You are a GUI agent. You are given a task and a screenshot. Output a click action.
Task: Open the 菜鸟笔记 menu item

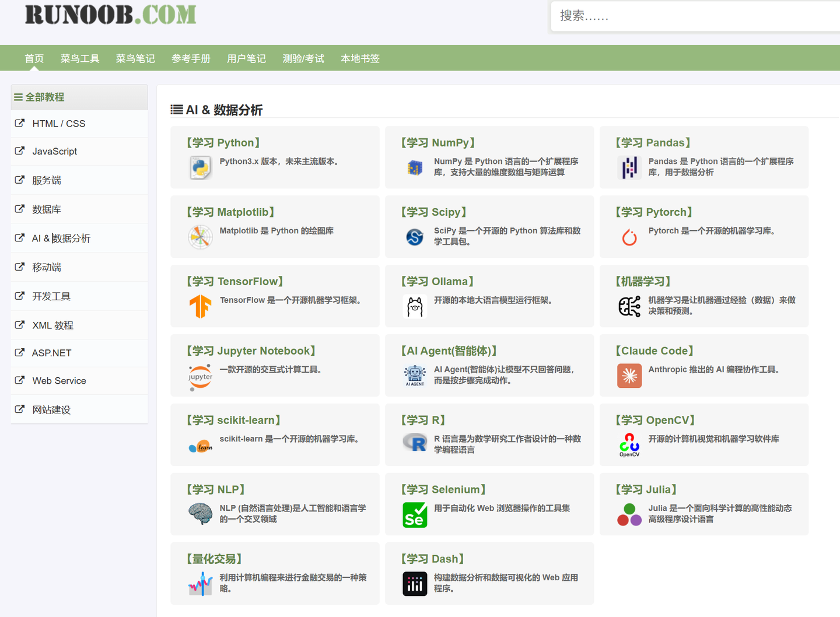click(x=135, y=58)
